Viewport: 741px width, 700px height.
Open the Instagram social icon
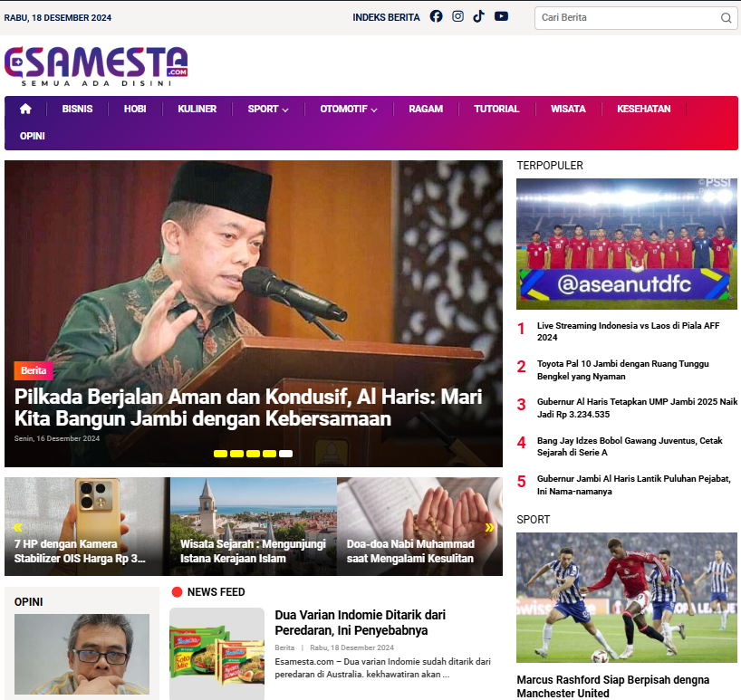coord(457,16)
